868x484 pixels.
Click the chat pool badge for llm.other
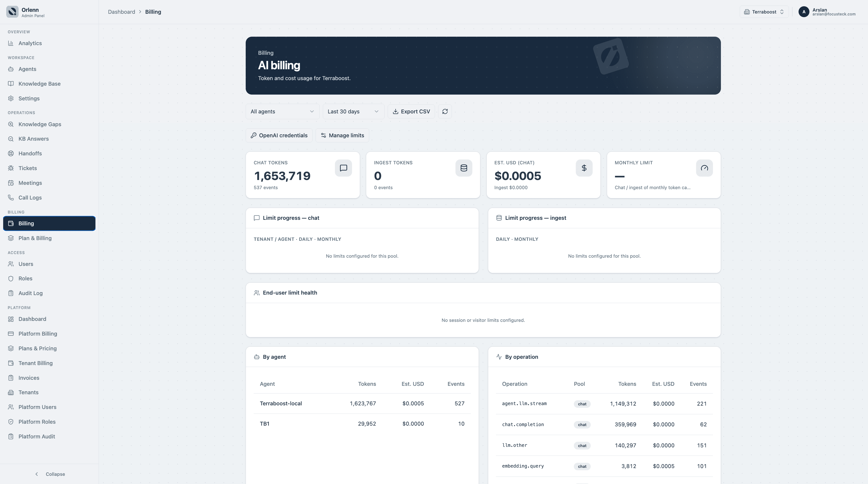(x=582, y=446)
